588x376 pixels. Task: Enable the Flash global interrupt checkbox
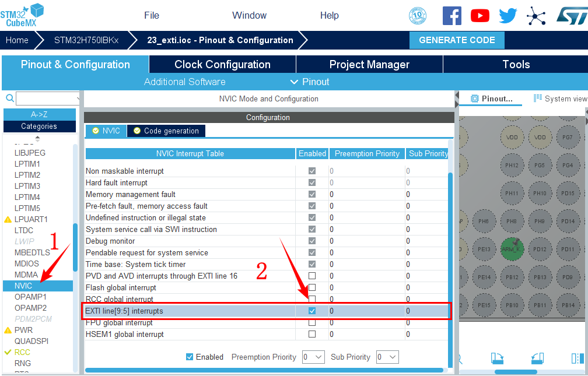312,288
